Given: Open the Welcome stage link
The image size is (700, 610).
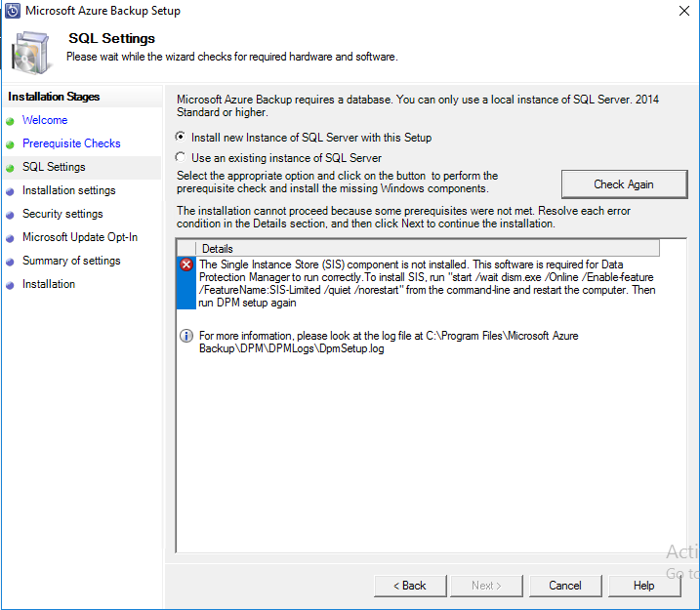Looking at the screenshot, I should (x=45, y=120).
